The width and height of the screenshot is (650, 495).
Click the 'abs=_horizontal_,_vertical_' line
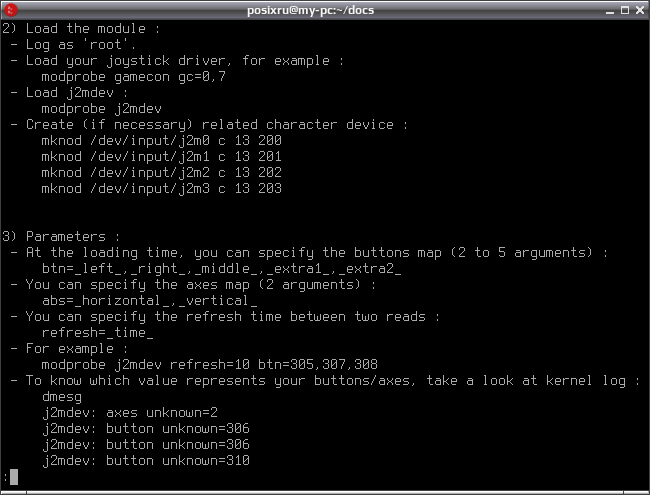(150, 301)
